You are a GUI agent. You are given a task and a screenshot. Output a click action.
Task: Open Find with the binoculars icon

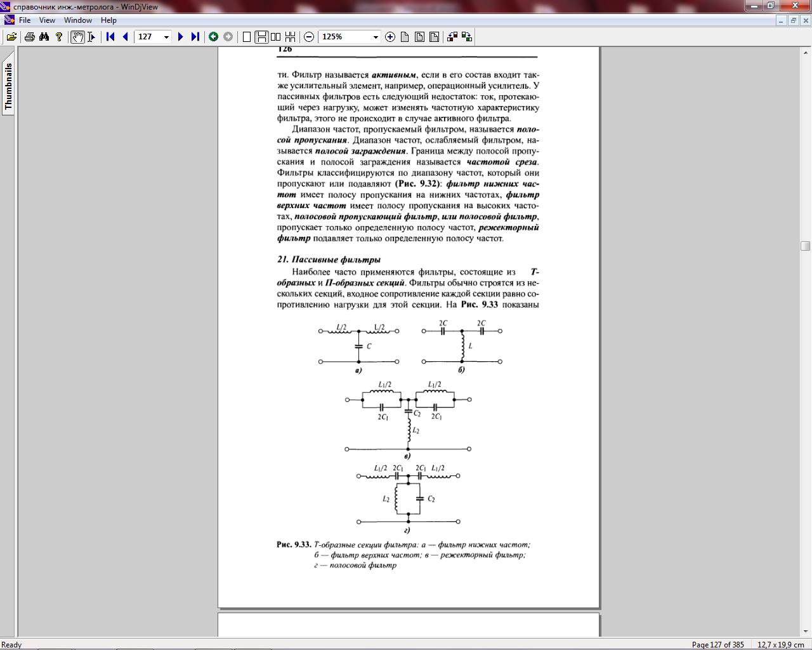click(44, 37)
